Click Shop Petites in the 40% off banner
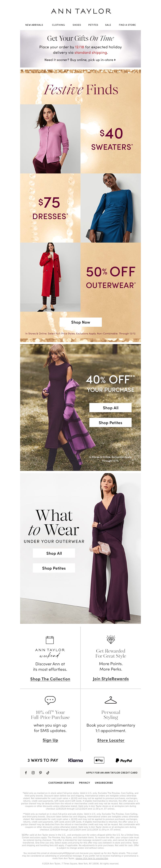This screenshot has width=161, height=868. (x=110, y=422)
